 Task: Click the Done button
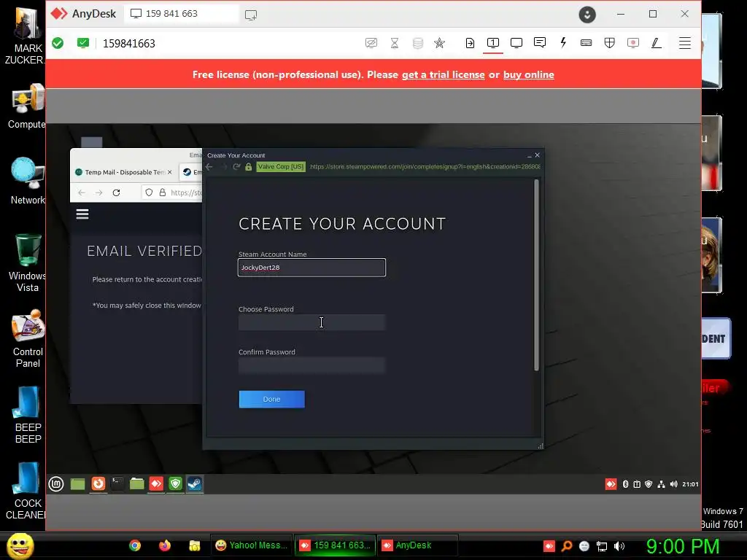click(x=271, y=399)
